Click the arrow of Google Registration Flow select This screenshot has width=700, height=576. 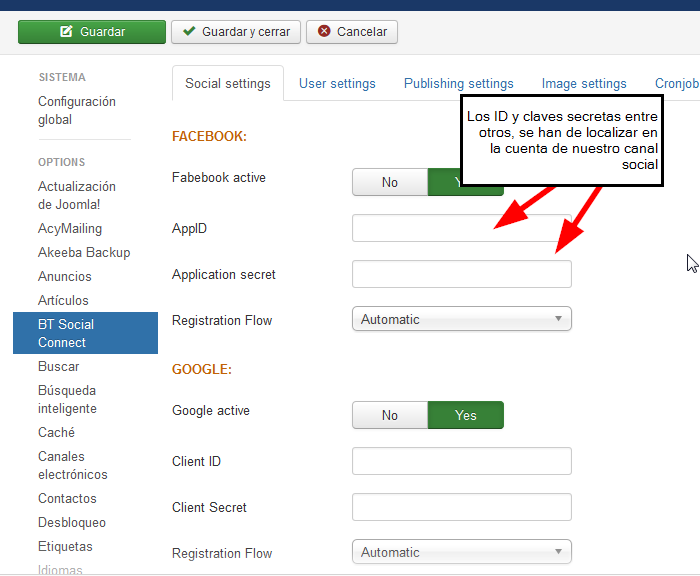[x=558, y=552]
